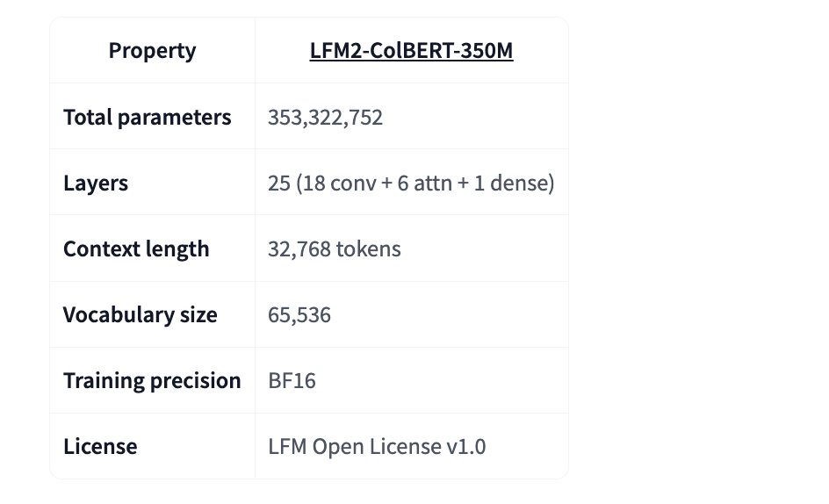The width and height of the screenshot is (829, 504).
Task: Open the LFM2-ColBERT-350M model link
Action: click(411, 51)
